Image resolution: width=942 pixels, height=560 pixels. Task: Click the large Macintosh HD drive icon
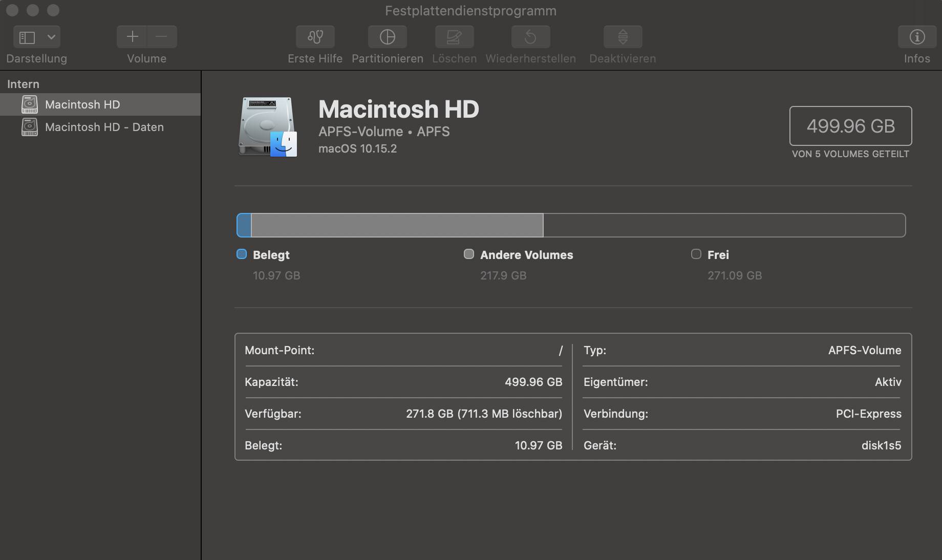point(268,127)
